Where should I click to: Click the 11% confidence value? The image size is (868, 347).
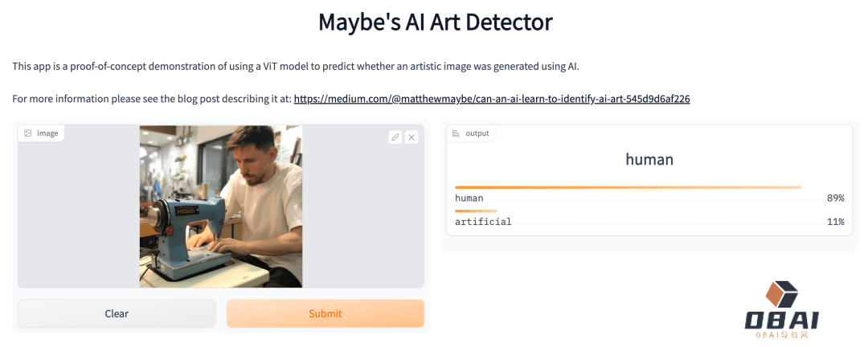pos(835,222)
